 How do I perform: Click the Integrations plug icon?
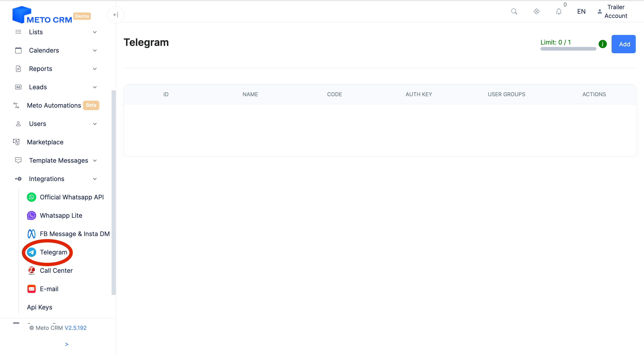(x=18, y=179)
